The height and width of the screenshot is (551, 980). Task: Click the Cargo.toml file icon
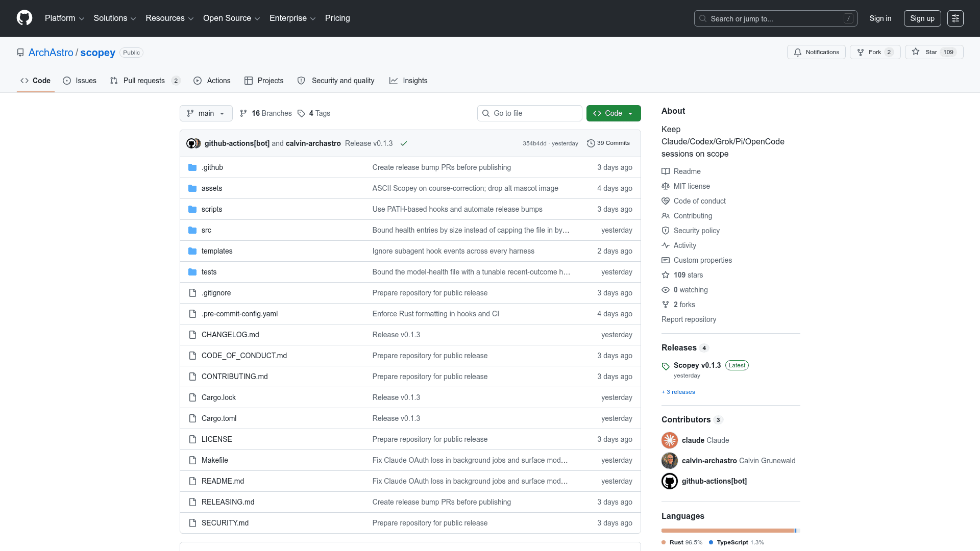(192, 418)
